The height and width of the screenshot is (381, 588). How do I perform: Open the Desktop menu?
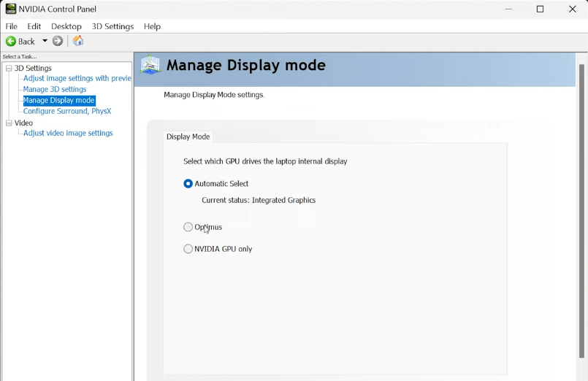(66, 26)
